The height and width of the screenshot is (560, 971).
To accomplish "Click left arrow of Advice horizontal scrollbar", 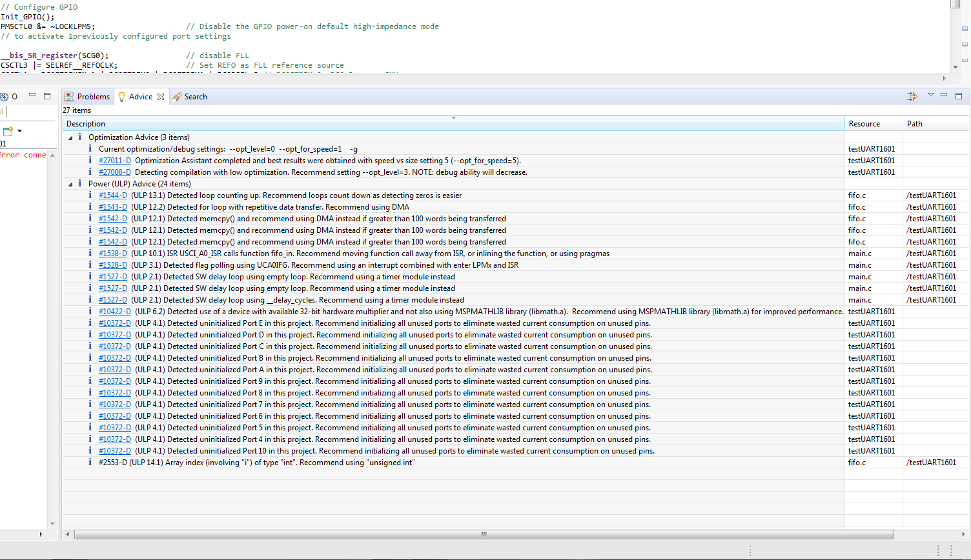I will point(68,534).
